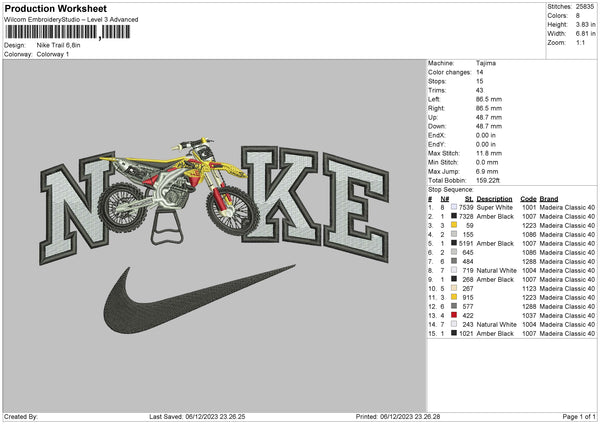The width and height of the screenshot is (600, 424).
Task: Click the Page 1 of 1 indicator
Action: (x=579, y=416)
